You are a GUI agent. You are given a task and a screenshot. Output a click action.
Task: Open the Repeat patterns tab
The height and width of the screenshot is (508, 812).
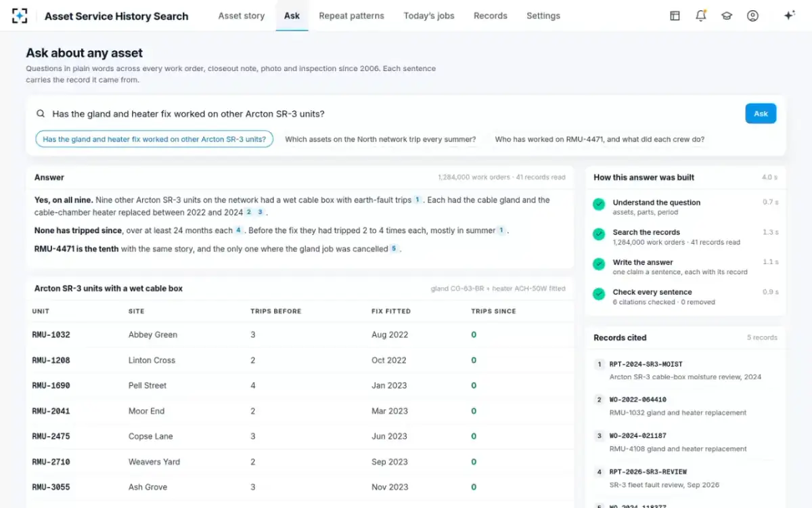click(x=351, y=16)
